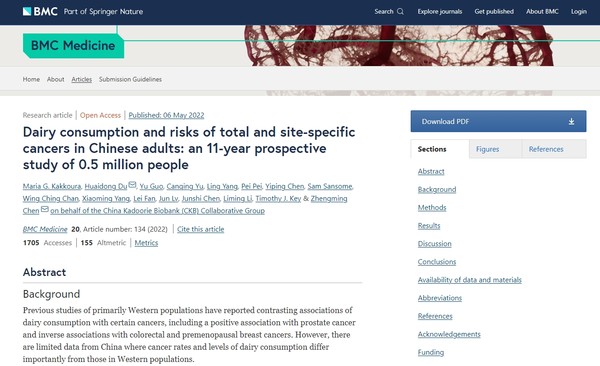
Task: Open author Huaidong Du
Action: point(106,186)
